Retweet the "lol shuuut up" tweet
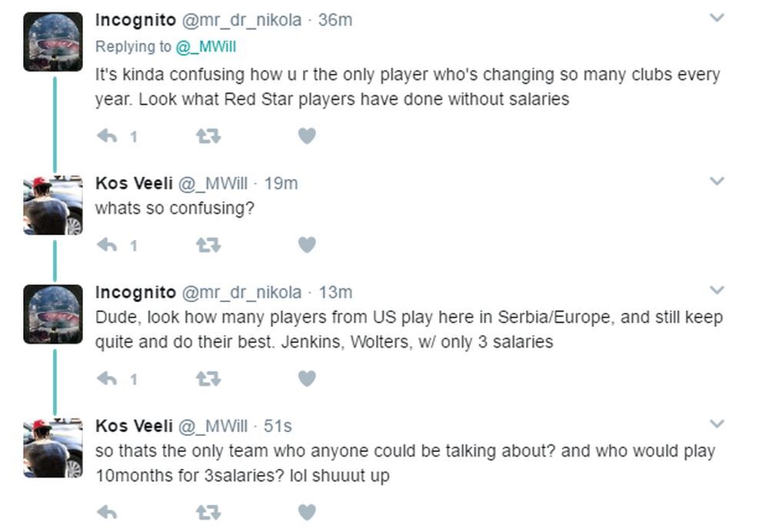The height and width of the screenshot is (532, 769). (x=208, y=512)
